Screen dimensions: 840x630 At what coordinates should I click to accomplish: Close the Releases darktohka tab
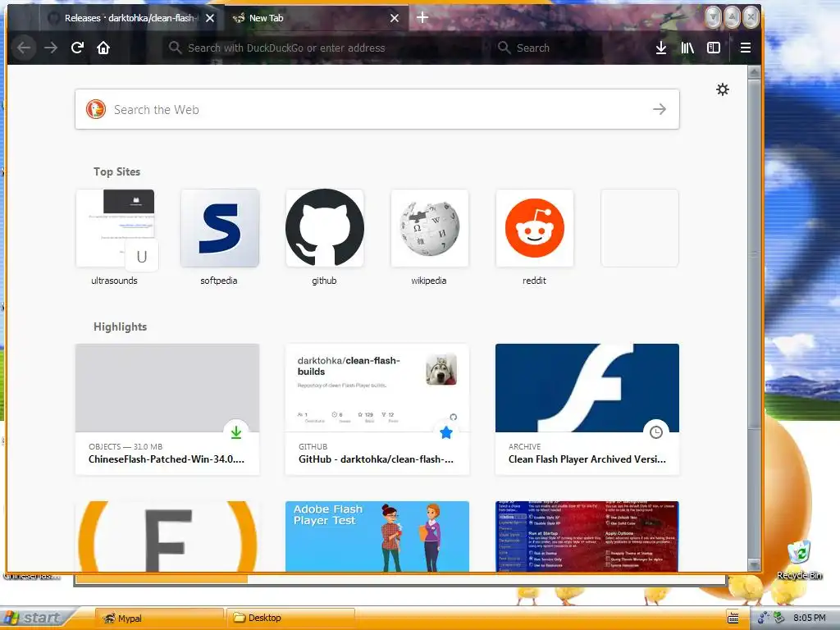tap(210, 18)
